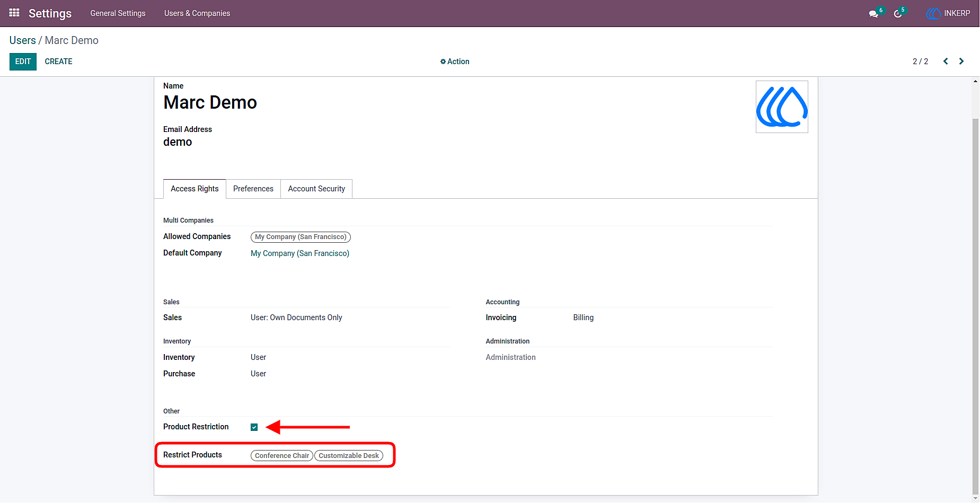This screenshot has width=980, height=503.
Task: Open the General Settings menu
Action: pos(118,13)
